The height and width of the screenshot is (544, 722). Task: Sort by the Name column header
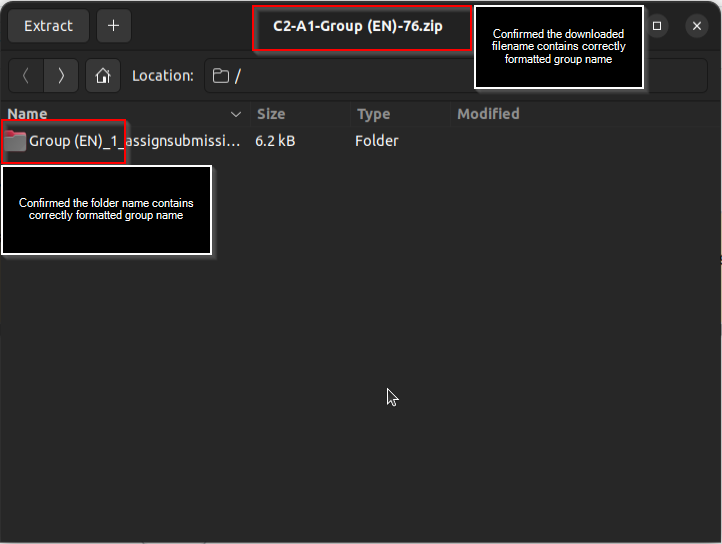[124, 114]
